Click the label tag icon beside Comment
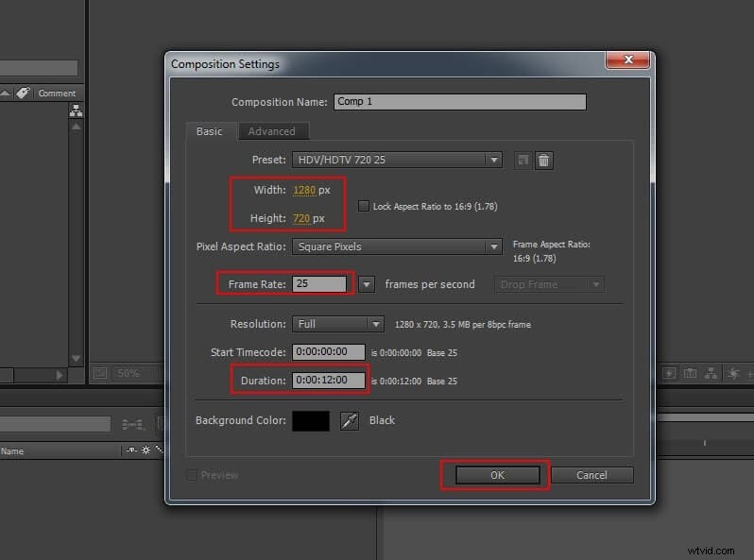 click(23, 93)
